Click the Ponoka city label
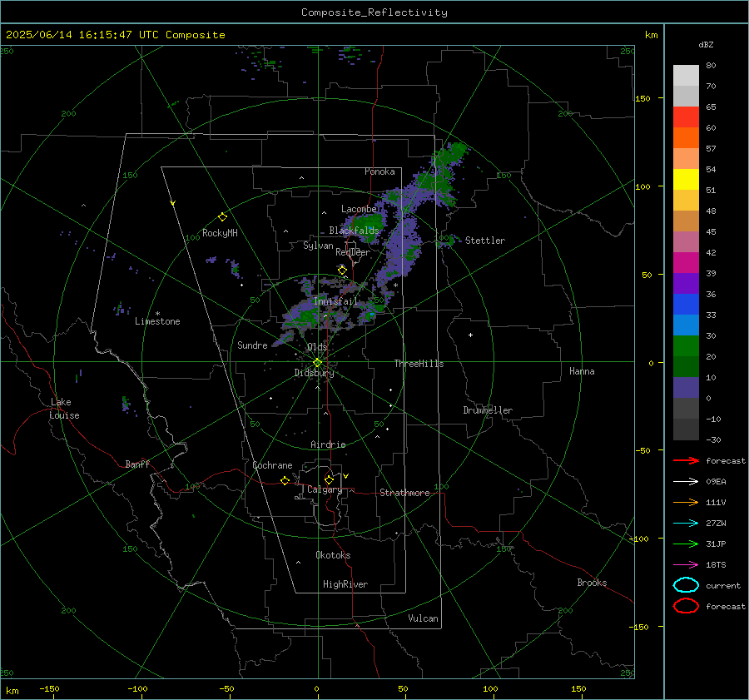Screen dimensions: 749x700 tap(379, 171)
